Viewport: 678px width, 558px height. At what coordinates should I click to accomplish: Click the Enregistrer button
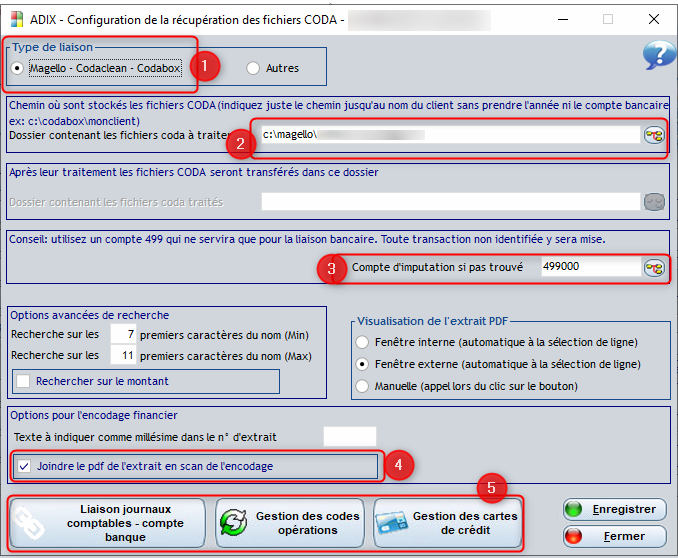click(614, 509)
